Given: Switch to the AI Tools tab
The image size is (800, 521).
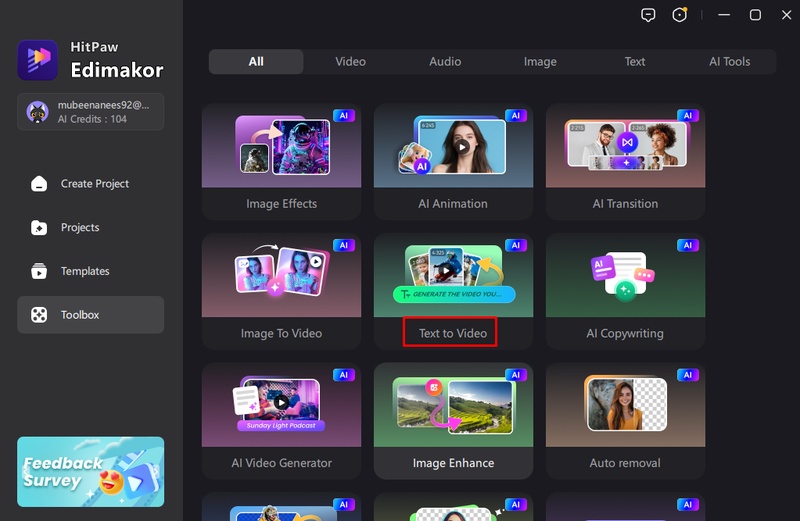Looking at the screenshot, I should 729,62.
